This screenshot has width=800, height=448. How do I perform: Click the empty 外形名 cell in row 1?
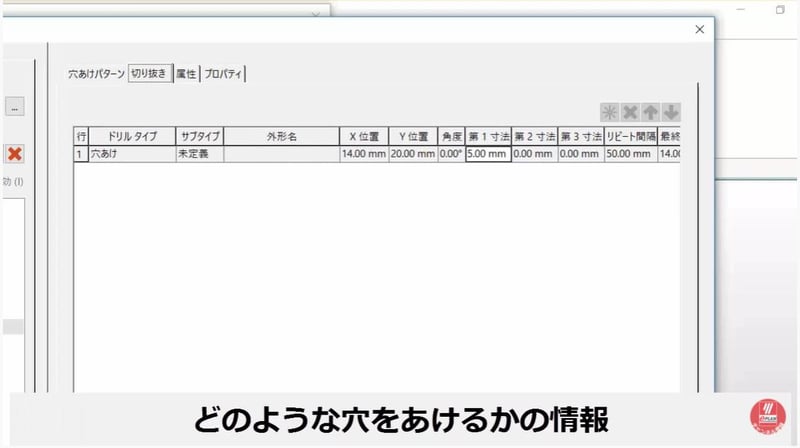[282, 154]
